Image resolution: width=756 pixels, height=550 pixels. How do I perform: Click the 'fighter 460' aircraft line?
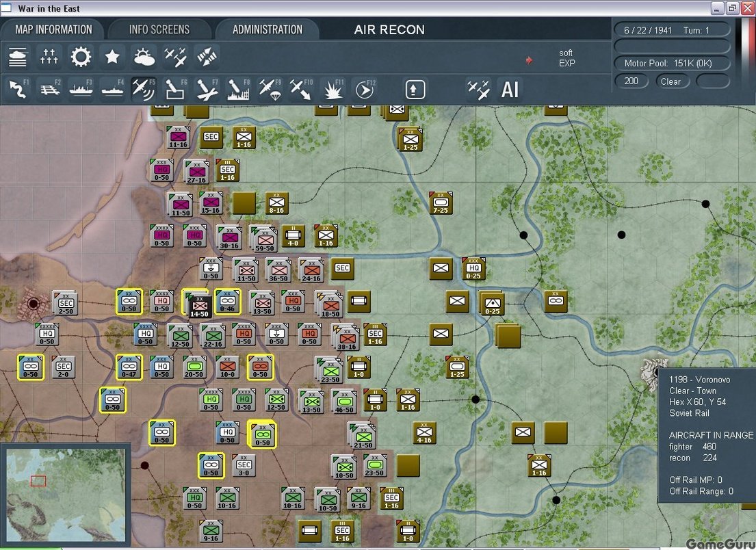[692, 447]
